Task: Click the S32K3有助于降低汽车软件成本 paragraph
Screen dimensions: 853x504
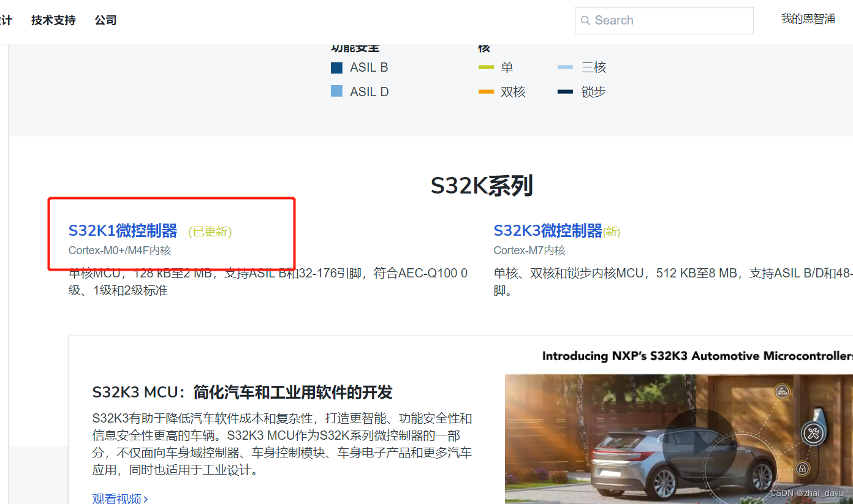Action: pos(282,445)
